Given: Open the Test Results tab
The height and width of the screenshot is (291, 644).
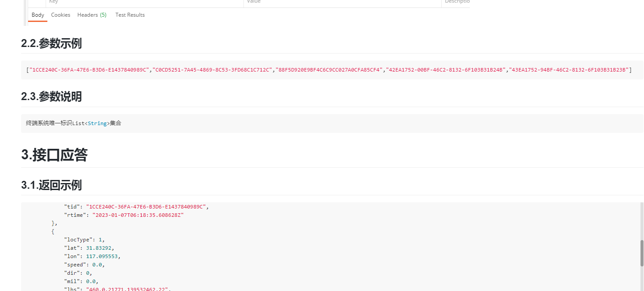Looking at the screenshot, I should click(x=130, y=15).
